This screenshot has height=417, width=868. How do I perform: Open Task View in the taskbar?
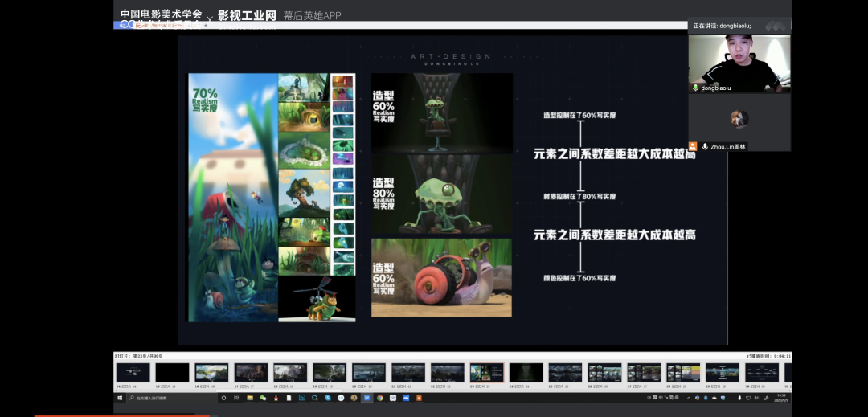pyautogui.click(x=236, y=398)
